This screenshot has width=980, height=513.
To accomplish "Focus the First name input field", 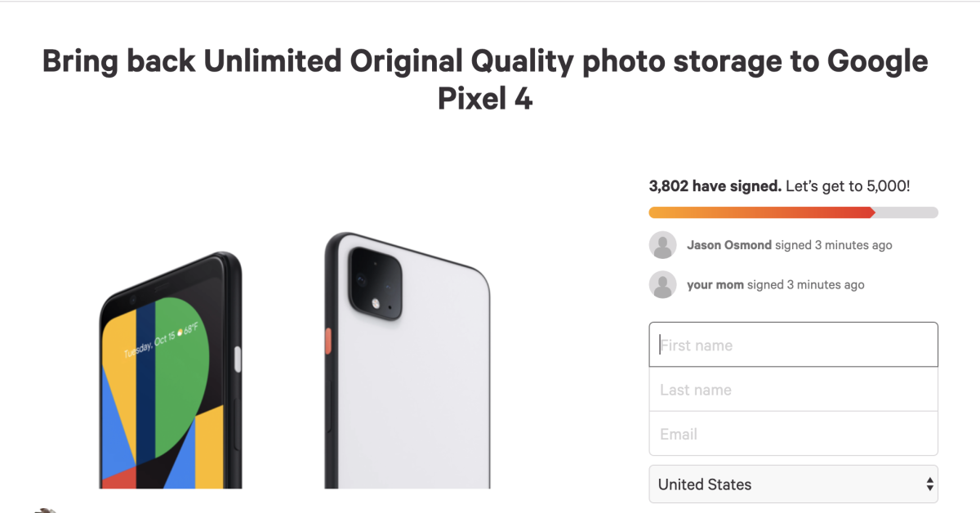I will tap(793, 345).
